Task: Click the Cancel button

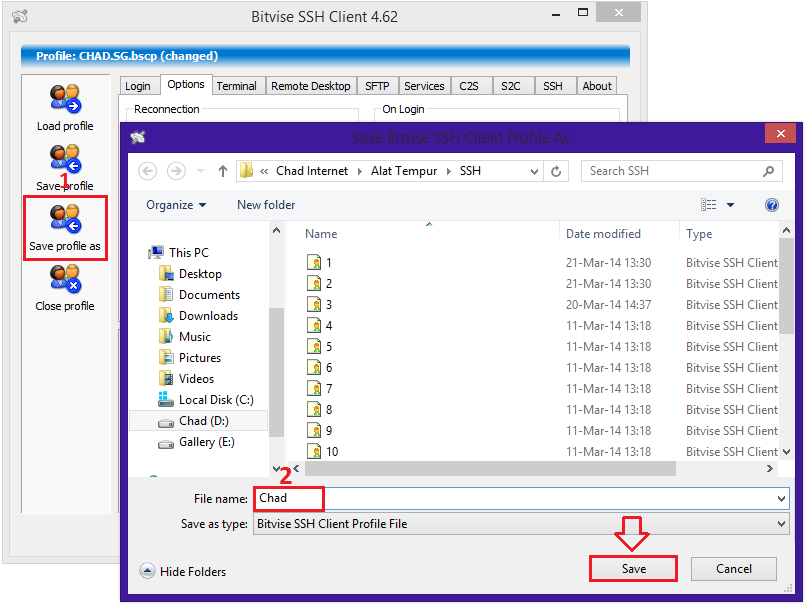Action: pyautogui.click(x=733, y=568)
